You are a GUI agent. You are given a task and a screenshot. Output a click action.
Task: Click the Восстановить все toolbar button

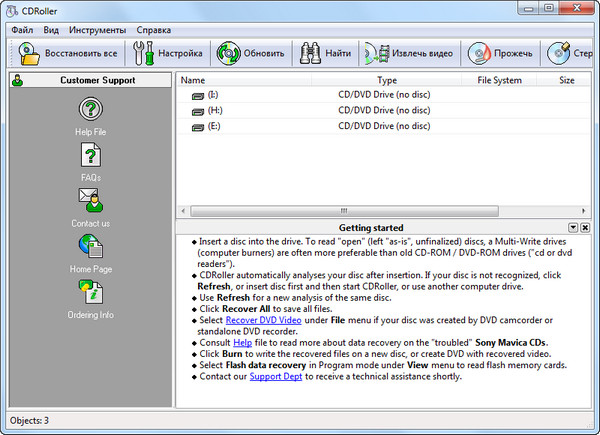(70, 53)
